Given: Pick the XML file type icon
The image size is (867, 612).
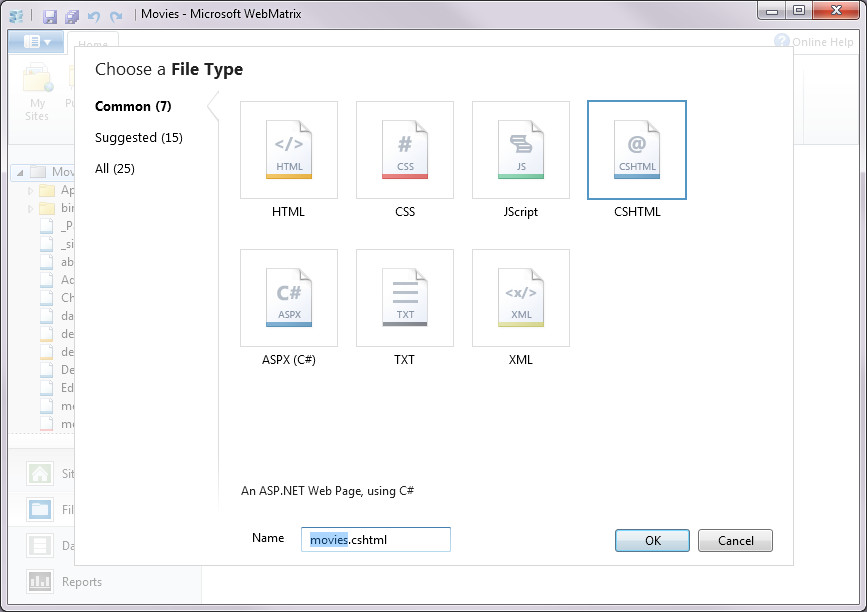Looking at the screenshot, I should click(x=521, y=298).
